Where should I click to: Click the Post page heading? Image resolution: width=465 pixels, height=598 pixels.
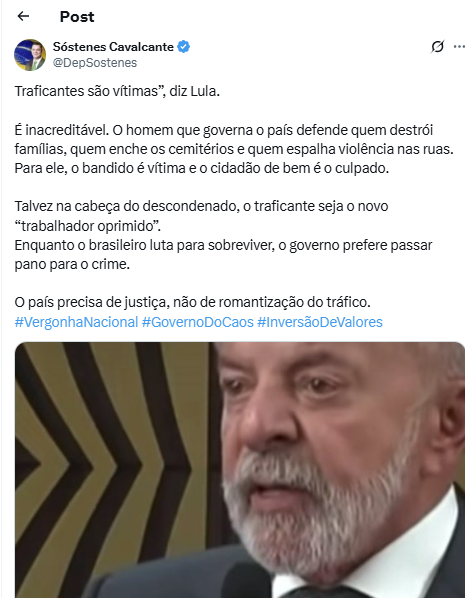[77, 16]
